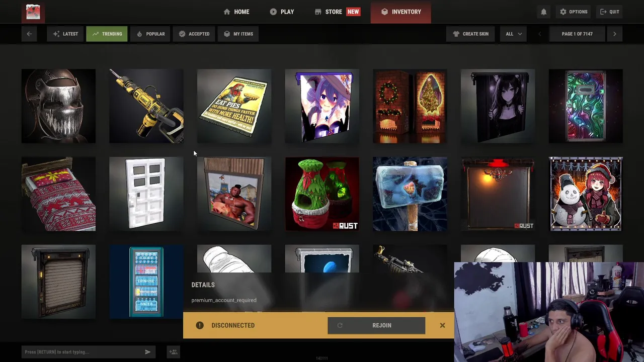Open the friends list icon
This screenshot has width=644, height=362.
173,352
